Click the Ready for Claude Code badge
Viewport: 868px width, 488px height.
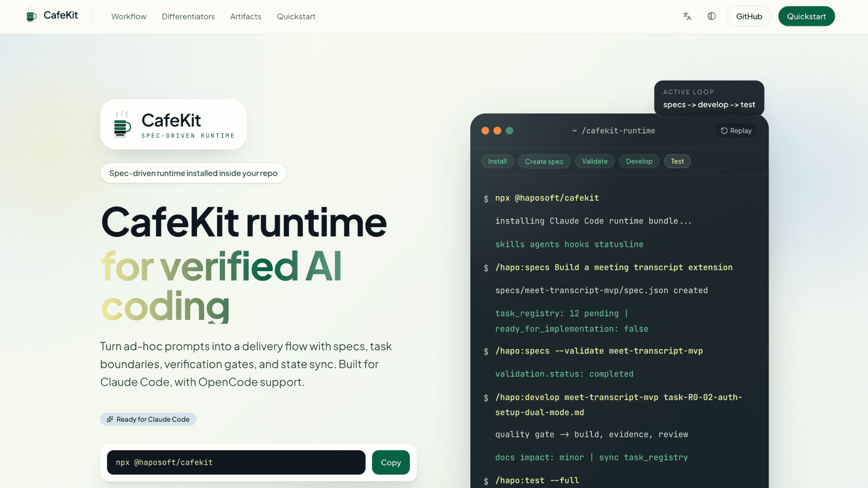pos(148,419)
